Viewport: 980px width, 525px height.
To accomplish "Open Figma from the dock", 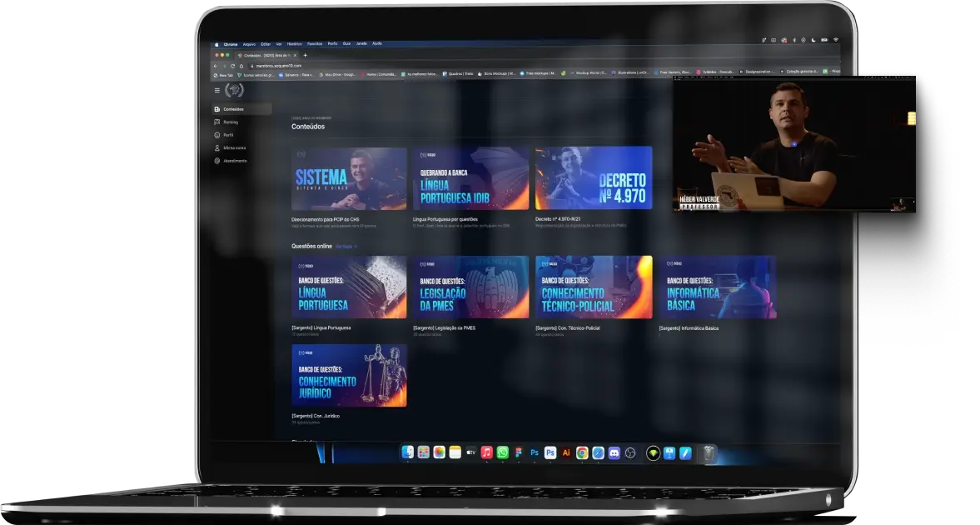I will point(518,452).
